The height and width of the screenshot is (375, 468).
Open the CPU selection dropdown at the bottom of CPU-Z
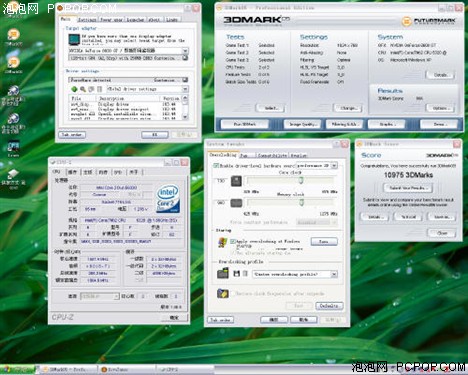pos(99,296)
